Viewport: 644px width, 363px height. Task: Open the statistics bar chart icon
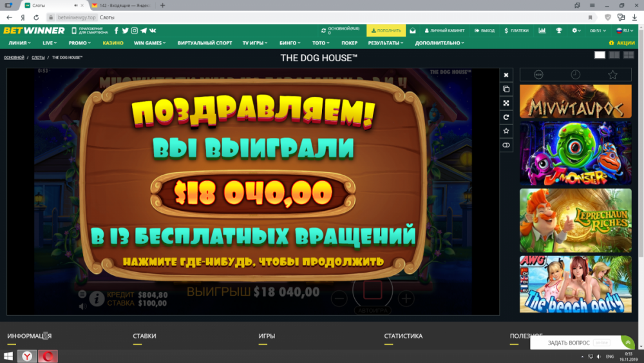click(x=542, y=30)
